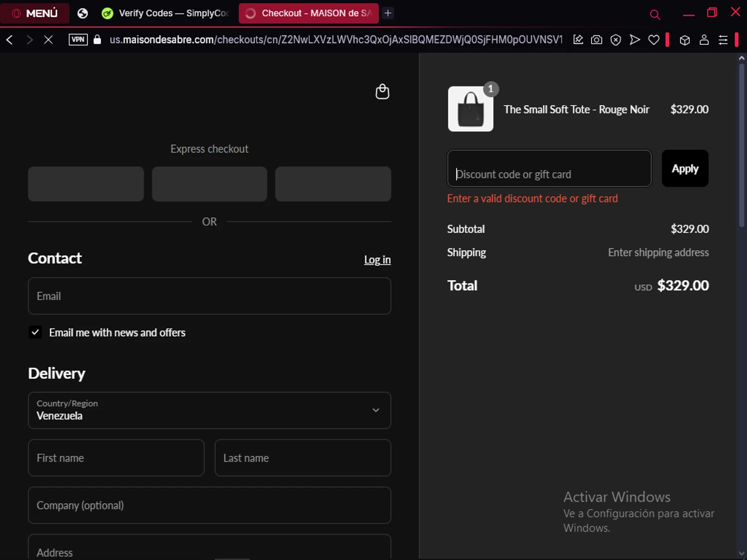This screenshot has height=560, width=747.
Task: Open the cart bag icon
Action: click(x=382, y=92)
